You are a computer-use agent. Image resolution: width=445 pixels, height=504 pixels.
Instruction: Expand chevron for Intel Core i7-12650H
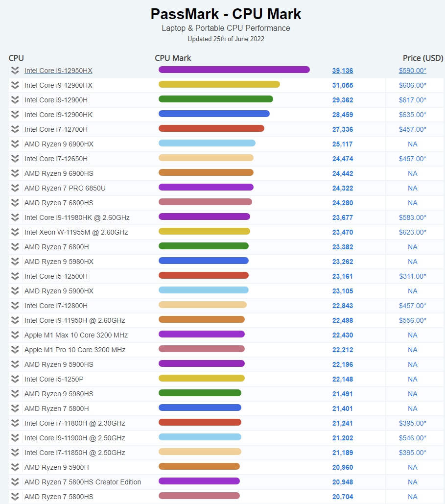click(x=15, y=159)
